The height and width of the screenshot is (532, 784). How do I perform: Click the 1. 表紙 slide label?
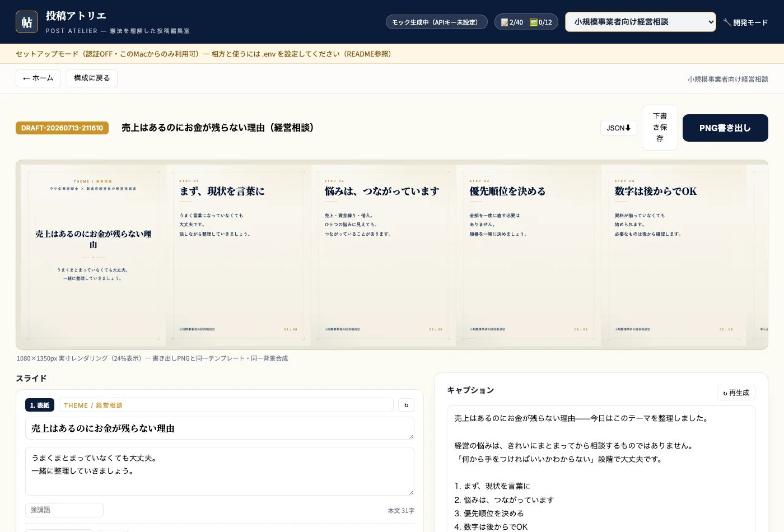coord(40,405)
